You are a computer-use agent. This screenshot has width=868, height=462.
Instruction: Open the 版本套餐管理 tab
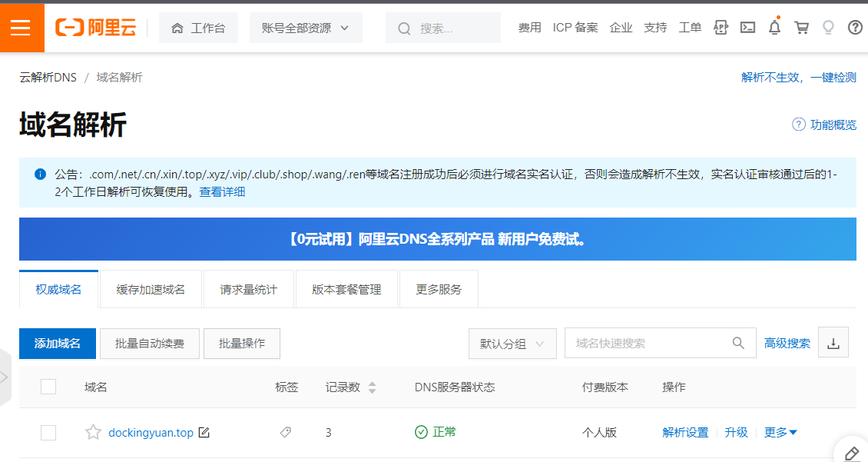click(346, 289)
